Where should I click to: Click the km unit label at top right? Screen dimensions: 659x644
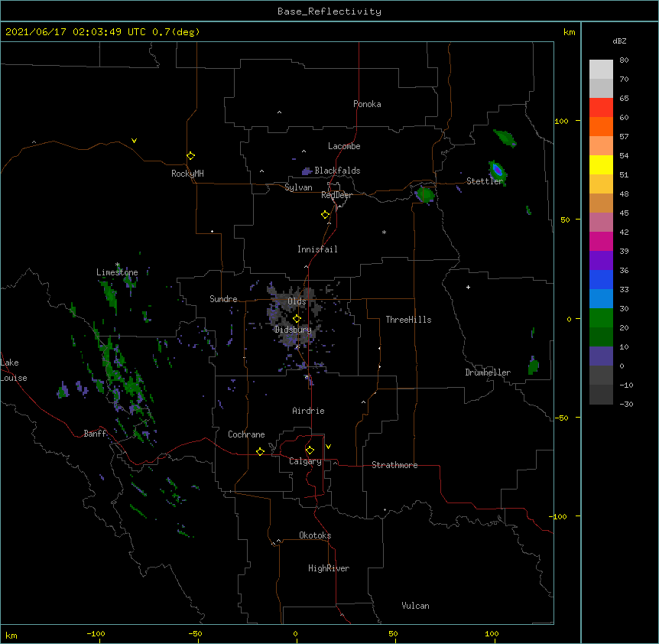570,32
